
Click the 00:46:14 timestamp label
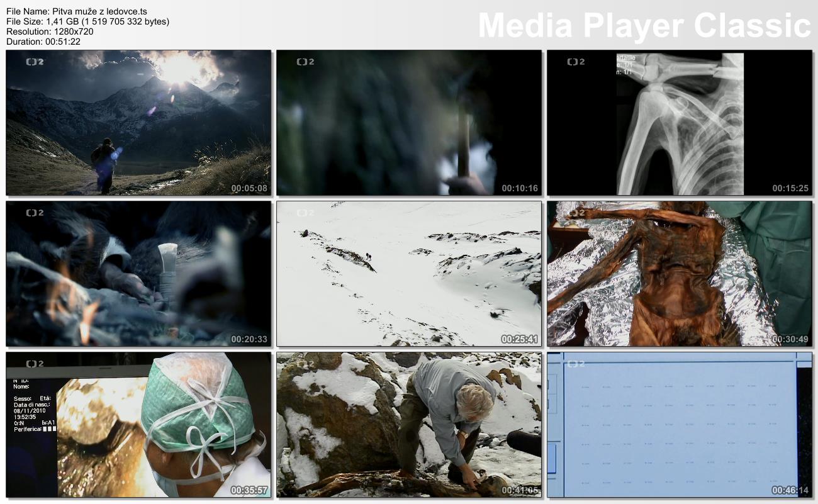point(790,490)
